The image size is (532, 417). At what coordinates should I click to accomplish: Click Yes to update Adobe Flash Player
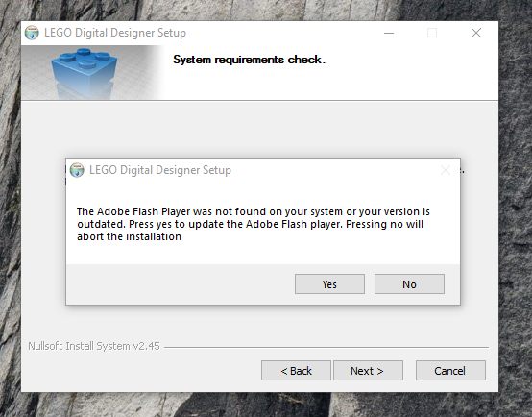329,283
